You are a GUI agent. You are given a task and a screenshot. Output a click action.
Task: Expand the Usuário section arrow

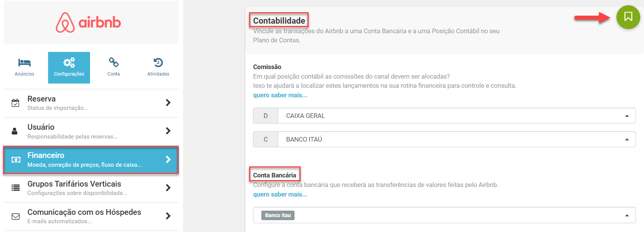coord(168,131)
